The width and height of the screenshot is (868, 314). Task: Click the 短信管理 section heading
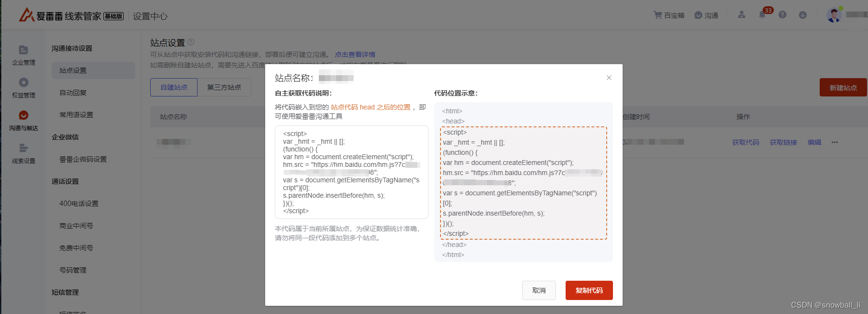[x=65, y=292]
